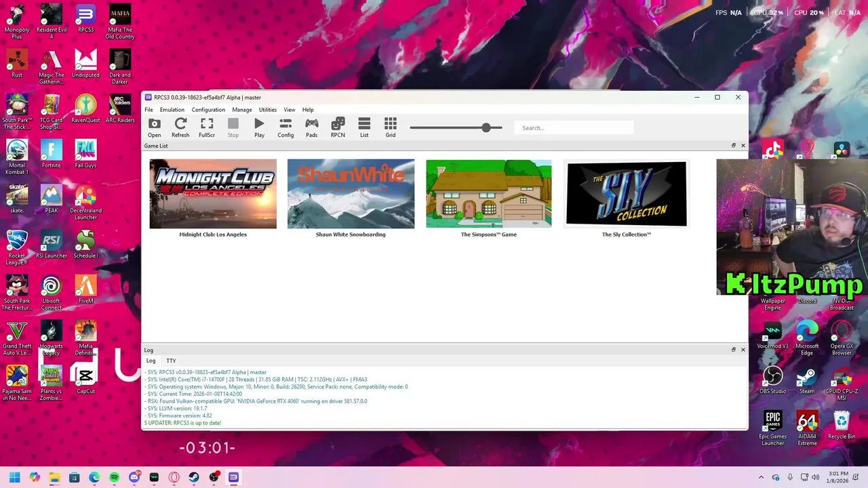The image size is (868, 488).
Task: Open the Config settings icon
Action: click(x=285, y=127)
